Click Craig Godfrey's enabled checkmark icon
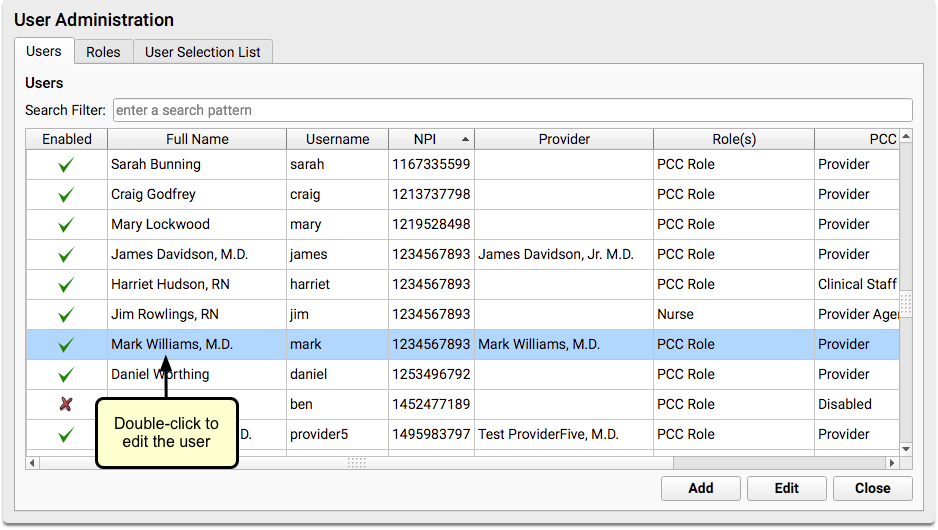Screen dimensions: 938x530 [x=66, y=194]
